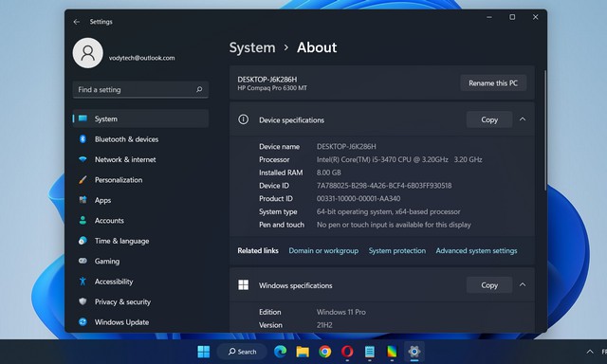The image size is (607, 364).
Task: Open the Apps settings page
Action: coord(140,200)
